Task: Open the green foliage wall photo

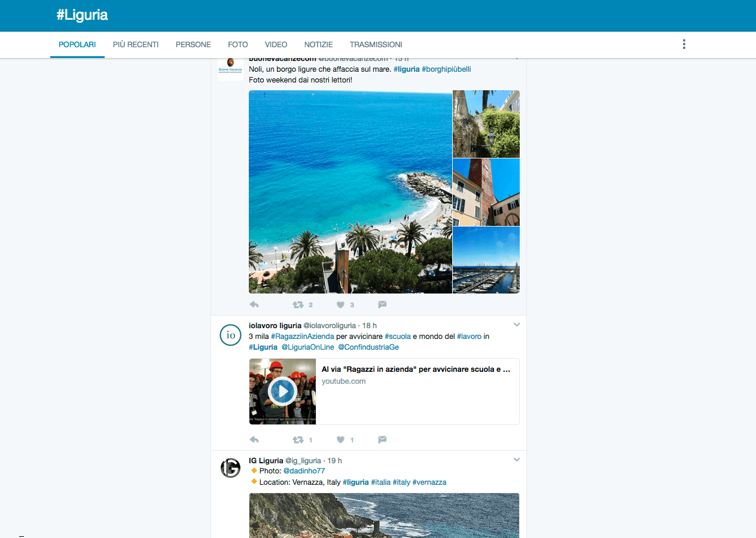Action: click(486, 124)
